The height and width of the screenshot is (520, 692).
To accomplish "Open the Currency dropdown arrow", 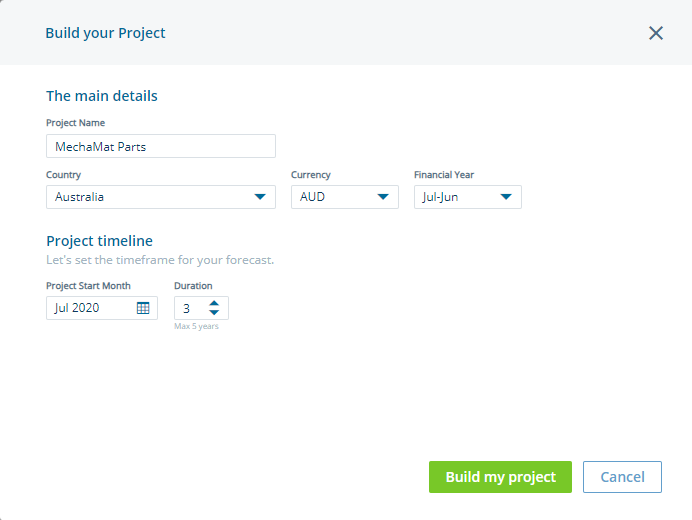I will click(384, 197).
